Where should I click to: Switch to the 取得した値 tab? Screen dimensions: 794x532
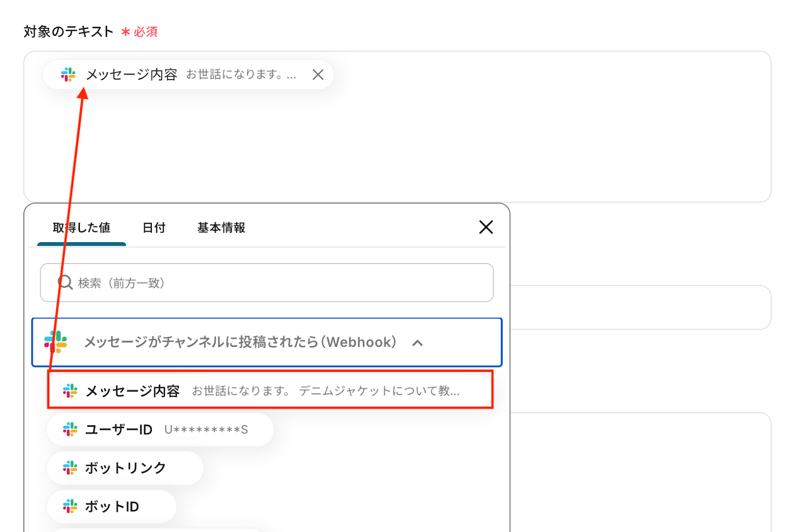pyautogui.click(x=81, y=228)
